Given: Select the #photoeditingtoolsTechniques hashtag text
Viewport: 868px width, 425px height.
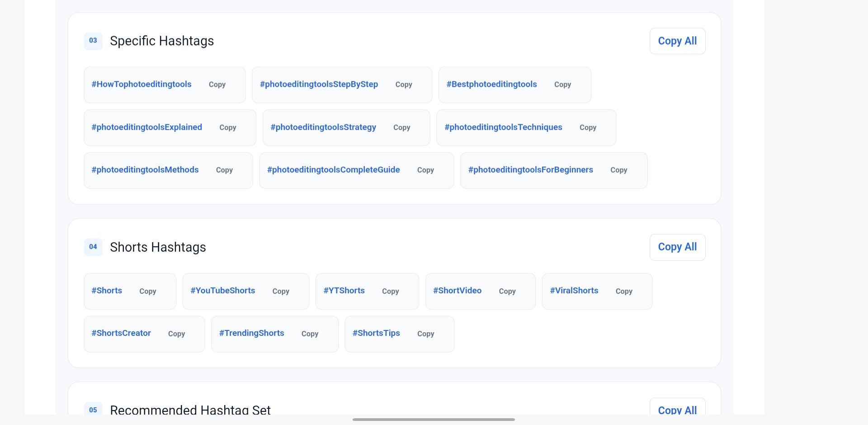Looking at the screenshot, I should click(503, 127).
